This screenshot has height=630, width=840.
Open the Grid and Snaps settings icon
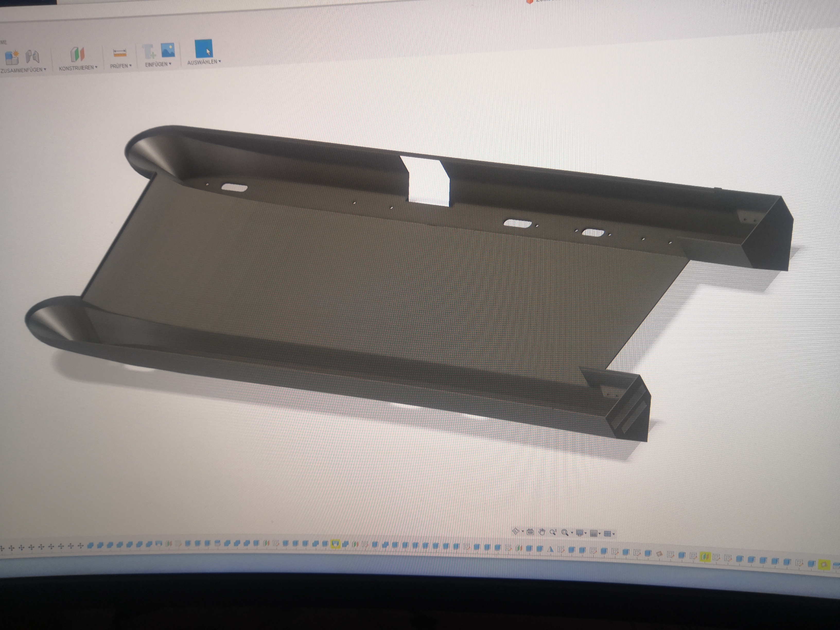(x=594, y=533)
